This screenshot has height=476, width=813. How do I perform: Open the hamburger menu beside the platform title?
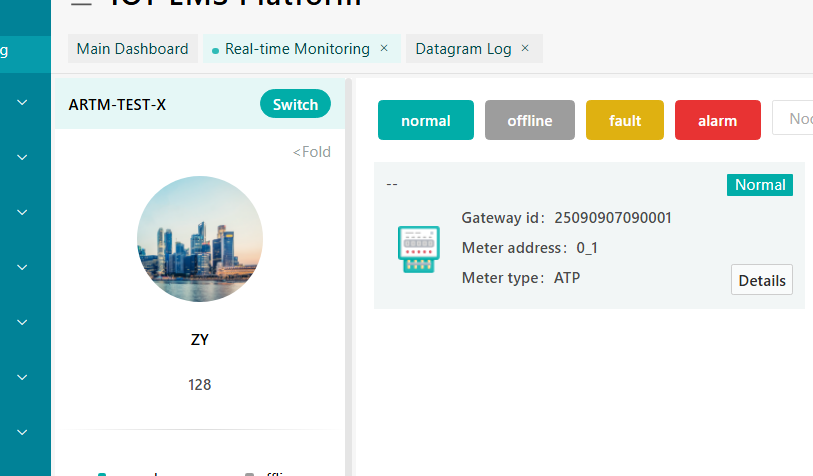click(x=81, y=3)
